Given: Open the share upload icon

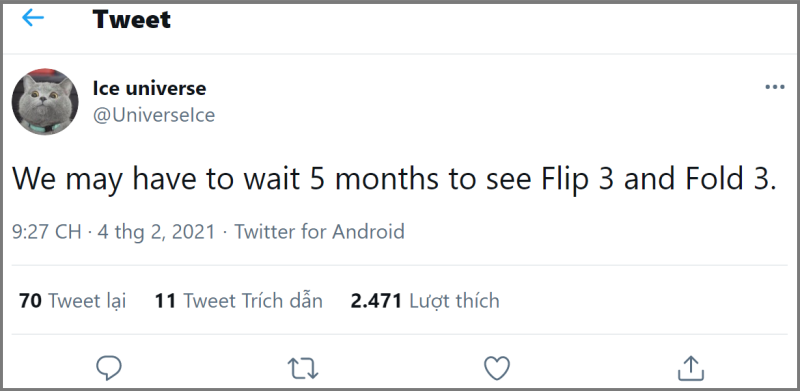Looking at the screenshot, I should [x=691, y=368].
